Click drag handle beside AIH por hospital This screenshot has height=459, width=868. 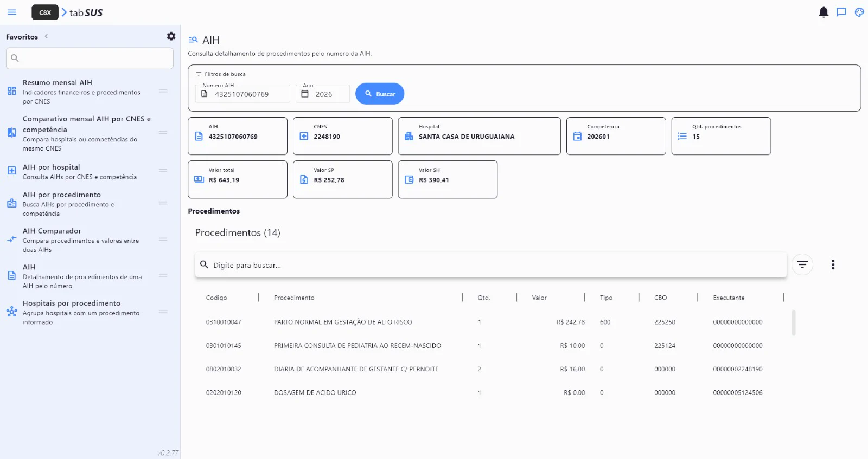click(163, 170)
